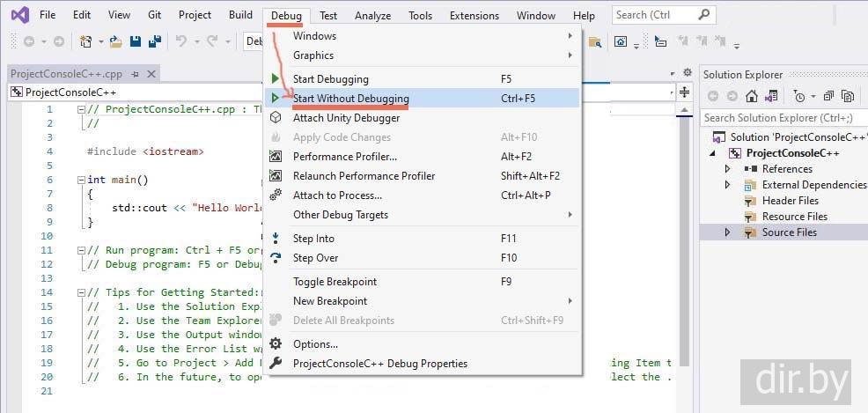The width and height of the screenshot is (868, 413).
Task: Open the View menu
Action: [x=119, y=15]
